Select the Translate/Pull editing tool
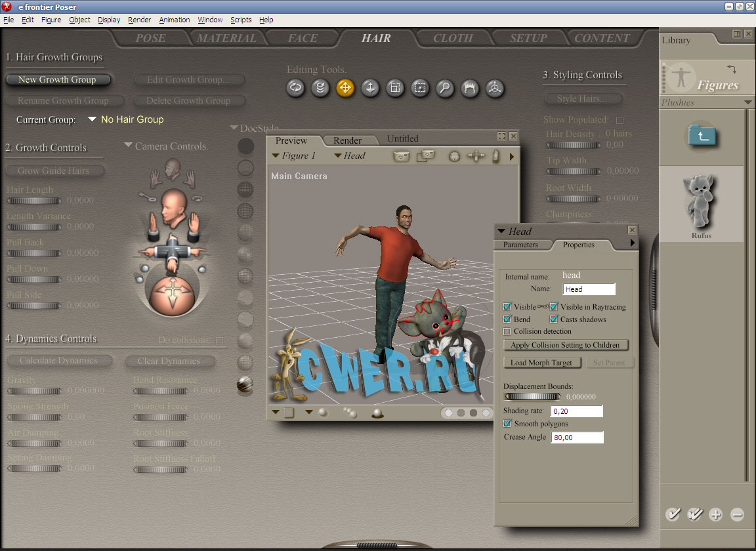756x551 pixels. click(x=345, y=88)
